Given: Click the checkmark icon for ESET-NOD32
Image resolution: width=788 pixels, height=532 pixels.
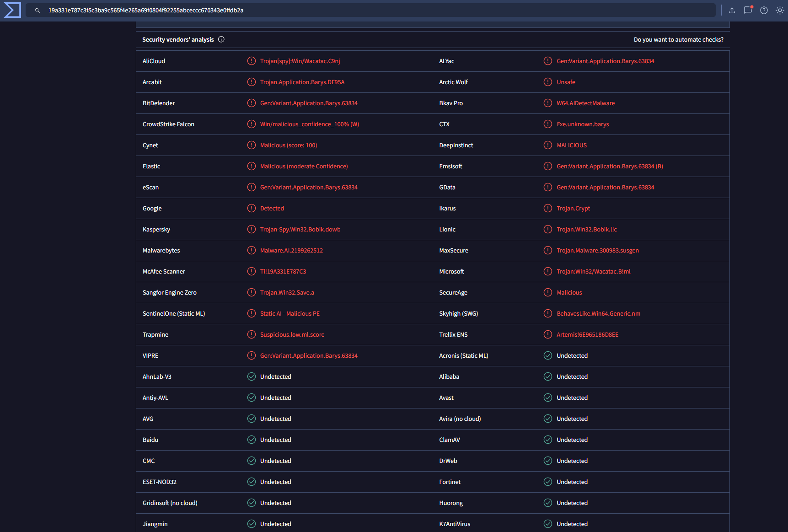Looking at the screenshot, I should point(252,482).
